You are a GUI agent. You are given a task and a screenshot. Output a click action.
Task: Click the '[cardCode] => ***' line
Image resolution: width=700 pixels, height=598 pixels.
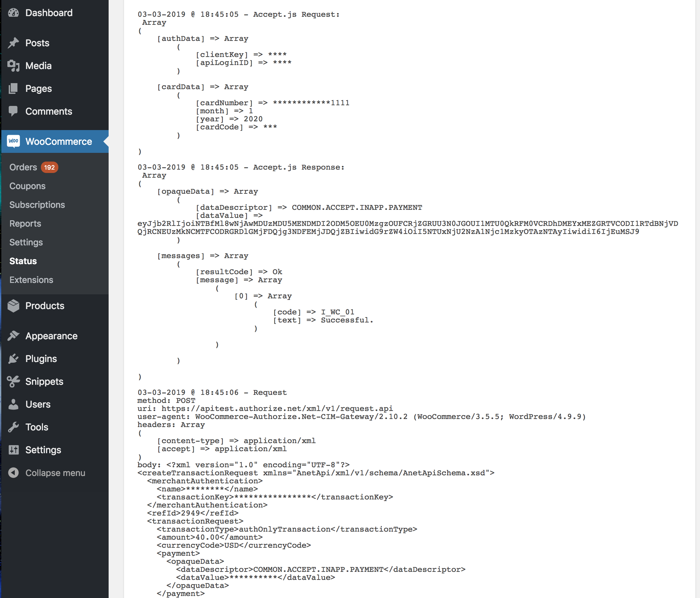point(236,127)
